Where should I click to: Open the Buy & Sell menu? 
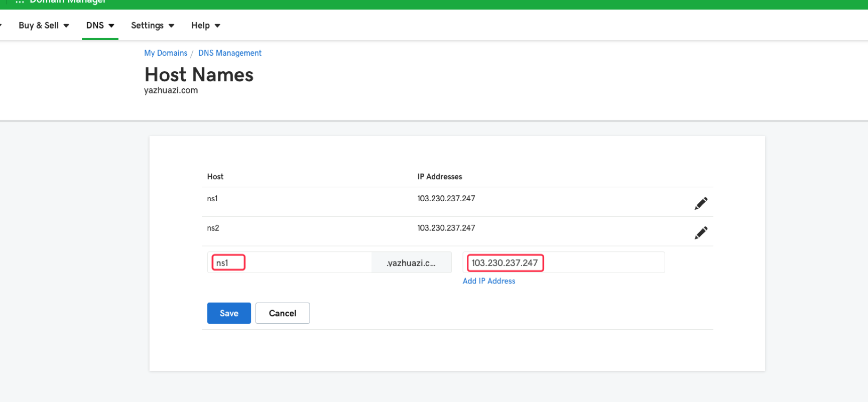coord(44,26)
